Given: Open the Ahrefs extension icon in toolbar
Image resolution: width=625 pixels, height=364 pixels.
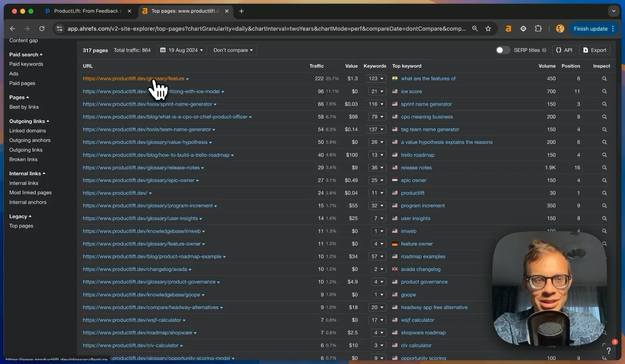Looking at the screenshot, I should tap(508, 29).
